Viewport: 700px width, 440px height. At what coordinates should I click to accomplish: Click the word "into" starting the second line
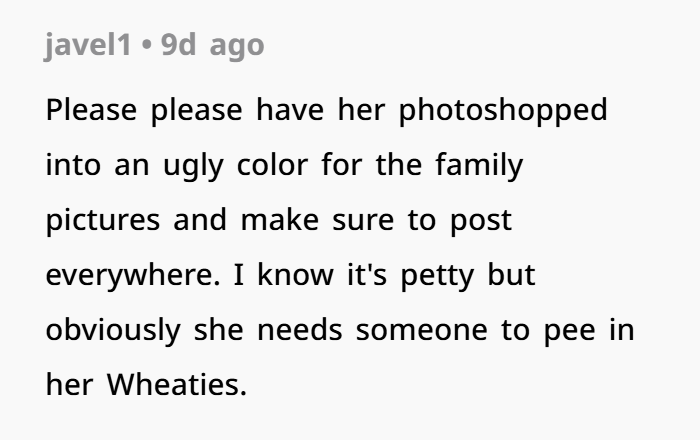pyautogui.click(x=70, y=165)
